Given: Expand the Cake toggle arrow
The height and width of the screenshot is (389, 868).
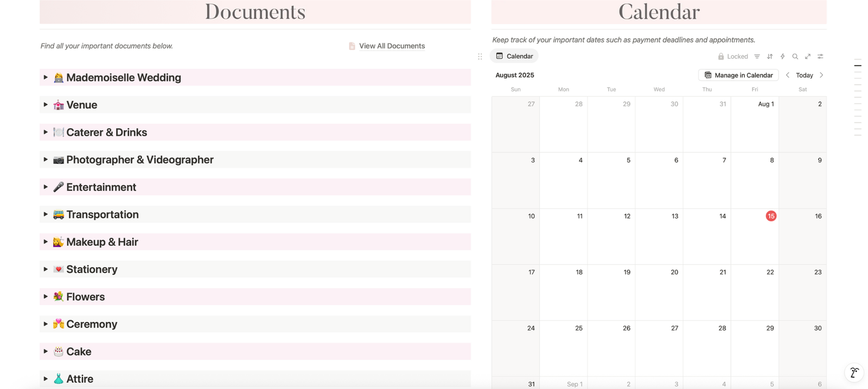Looking at the screenshot, I should coord(46,351).
